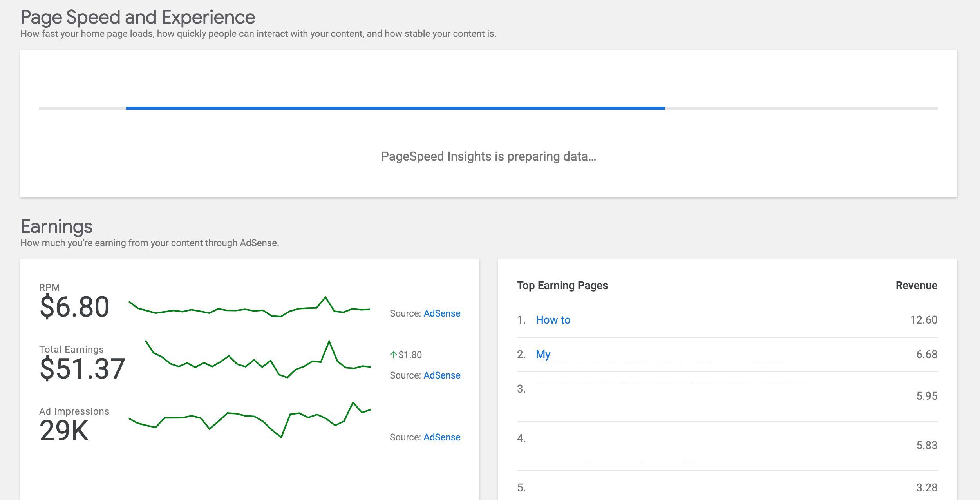The width and height of the screenshot is (980, 500).
Task: Click the RPM metric label
Action: (x=49, y=288)
